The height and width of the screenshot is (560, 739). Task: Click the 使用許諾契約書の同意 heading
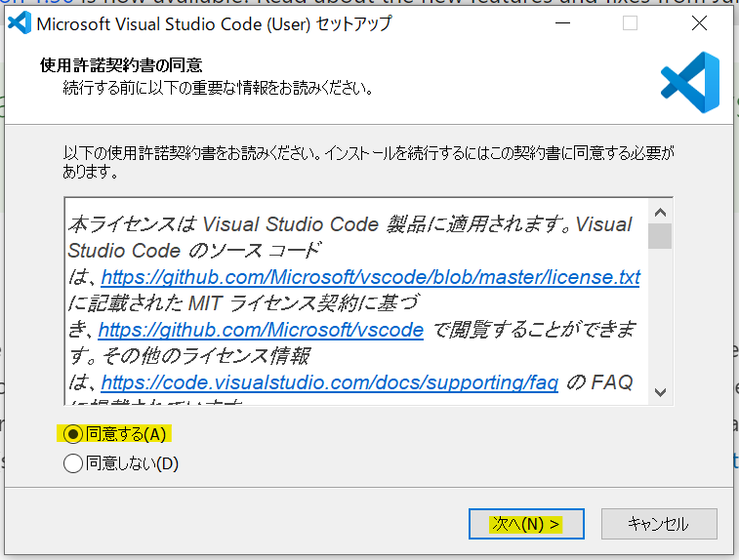coord(121,65)
